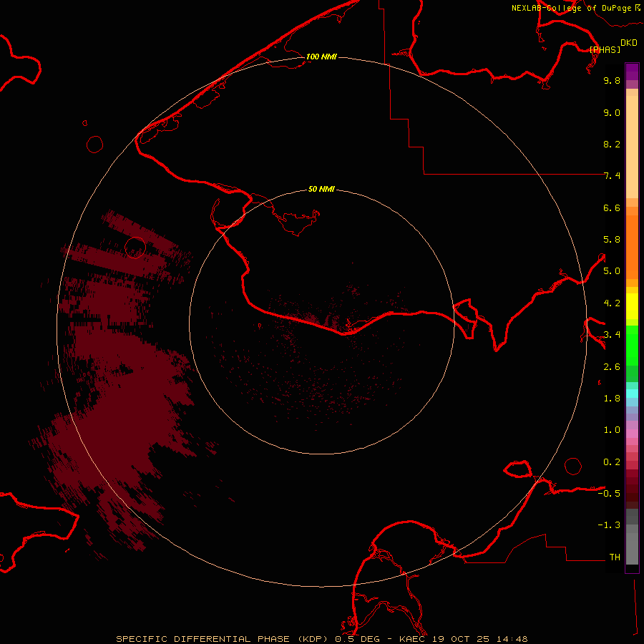
Task: Click the [PHAS] label above color bar
Action: pyautogui.click(x=605, y=49)
